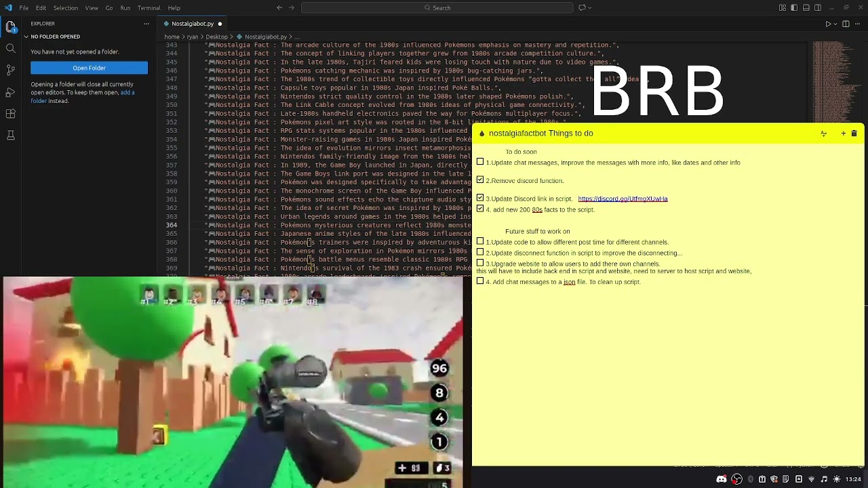Open OBS Studio tray icon
This screenshot has height=488, width=868.
[737, 479]
